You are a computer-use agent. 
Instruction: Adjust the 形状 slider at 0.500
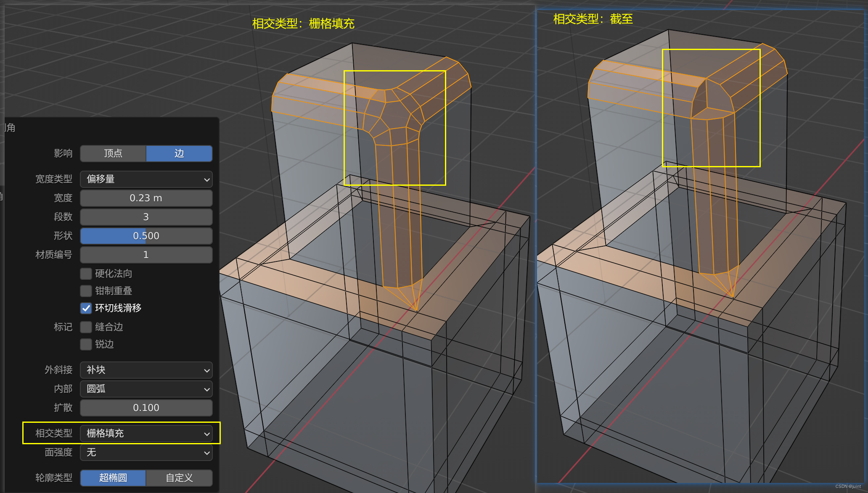(x=146, y=236)
